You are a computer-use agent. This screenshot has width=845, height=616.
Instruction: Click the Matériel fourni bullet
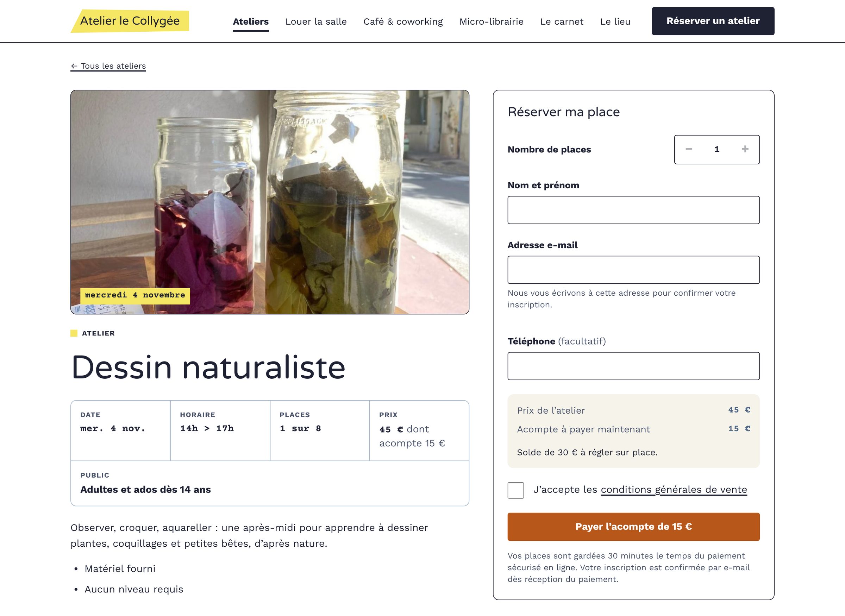point(120,568)
